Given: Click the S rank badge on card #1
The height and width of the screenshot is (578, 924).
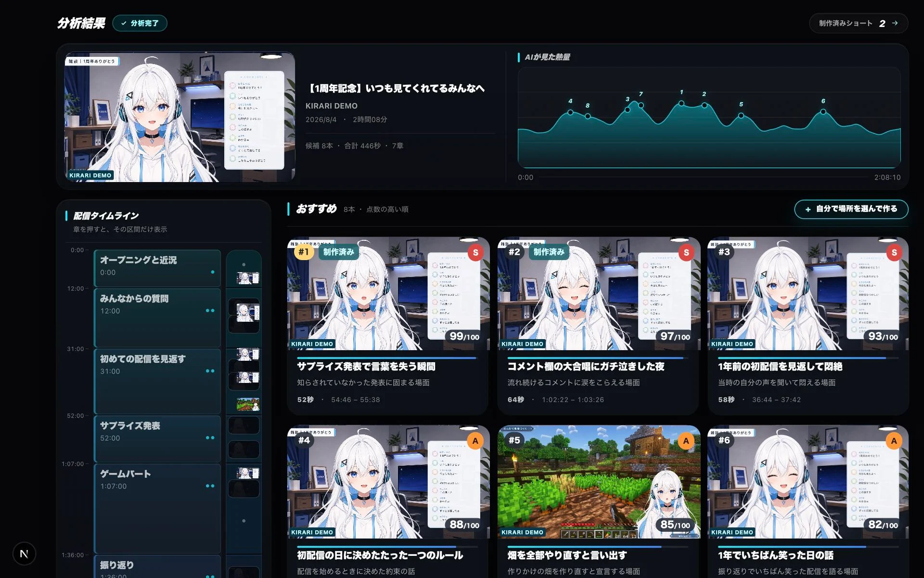Looking at the screenshot, I should click(475, 252).
